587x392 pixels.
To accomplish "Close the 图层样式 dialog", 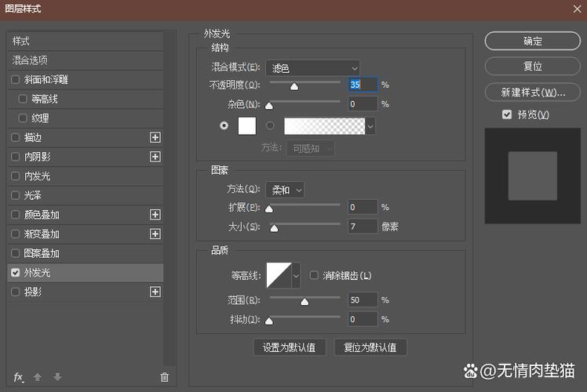I will coord(577,9).
